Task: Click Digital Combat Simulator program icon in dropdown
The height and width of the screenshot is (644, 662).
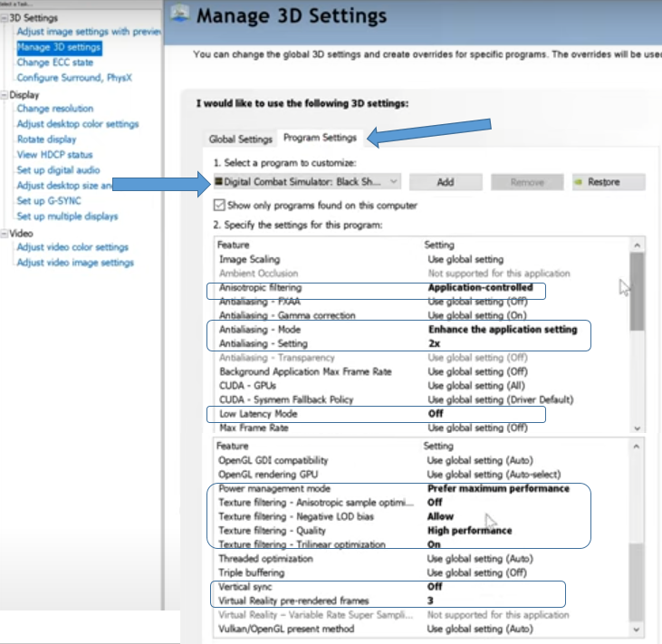Action: (x=218, y=181)
